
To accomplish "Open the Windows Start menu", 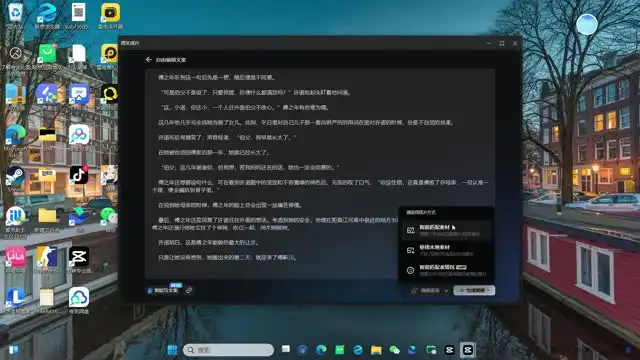I will [x=172, y=350].
